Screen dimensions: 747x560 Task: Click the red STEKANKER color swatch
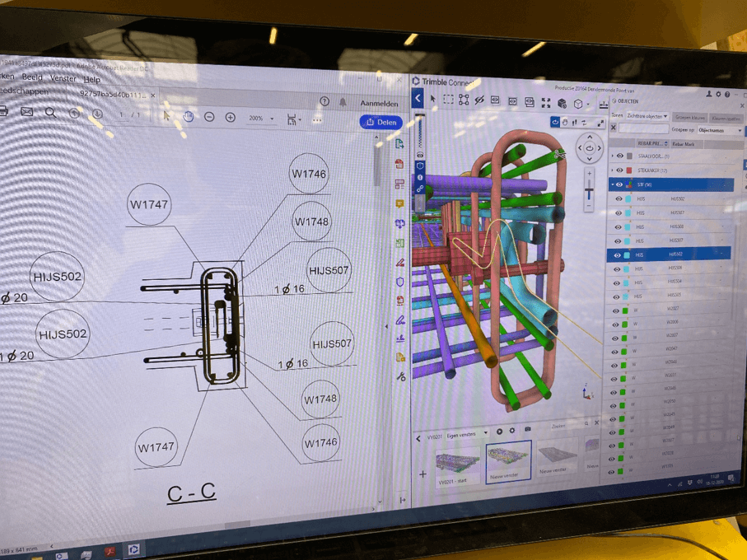pyautogui.click(x=629, y=170)
